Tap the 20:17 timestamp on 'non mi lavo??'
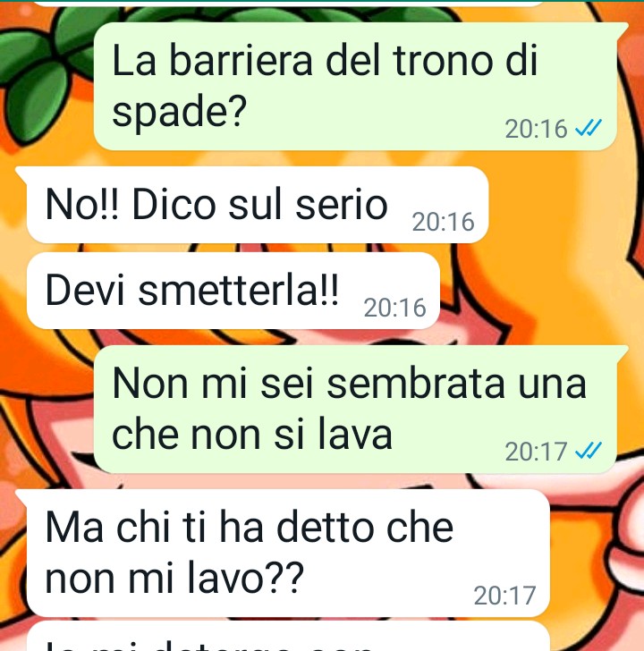Screen dimensions: 644x651 tap(504, 596)
